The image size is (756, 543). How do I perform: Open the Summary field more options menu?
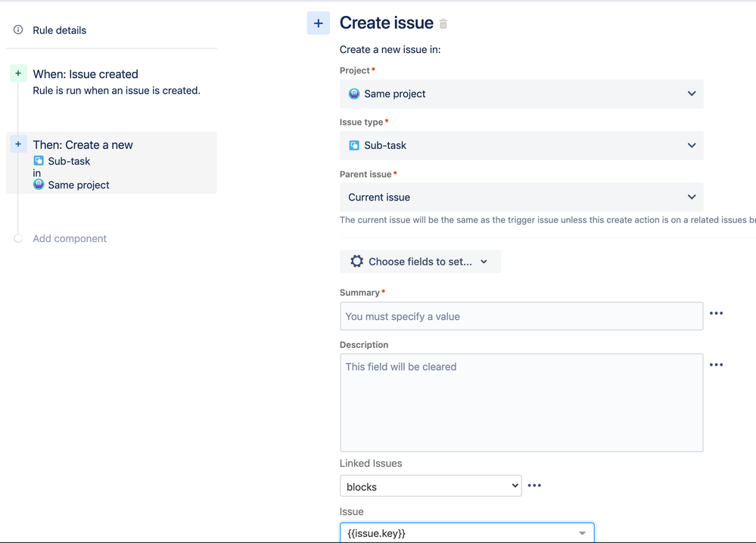click(x=716, y=313)
